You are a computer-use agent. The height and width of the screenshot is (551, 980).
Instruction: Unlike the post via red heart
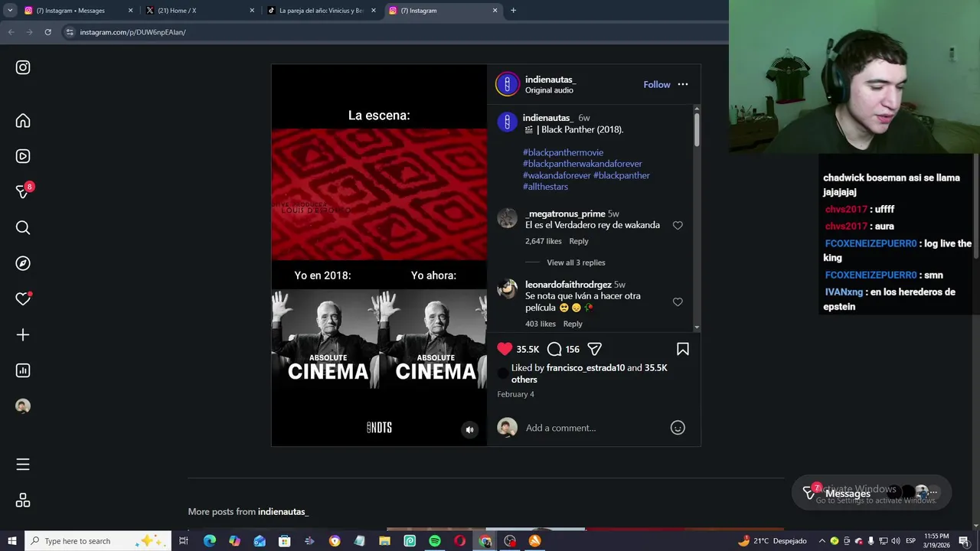[x=505, y=349]
